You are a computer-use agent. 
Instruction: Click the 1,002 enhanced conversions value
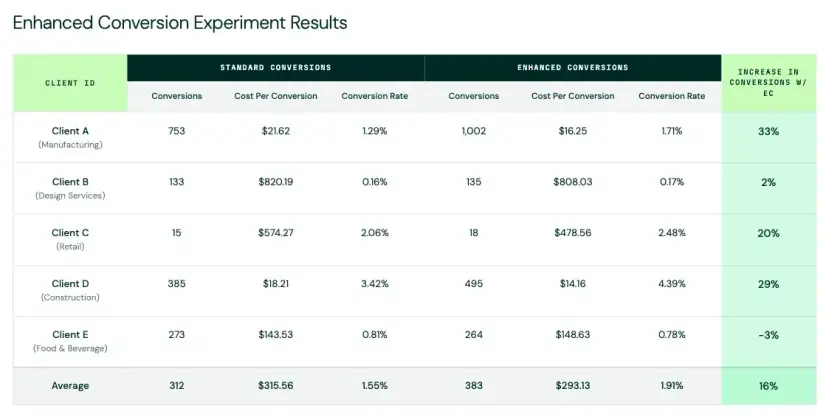coord(474,131)
